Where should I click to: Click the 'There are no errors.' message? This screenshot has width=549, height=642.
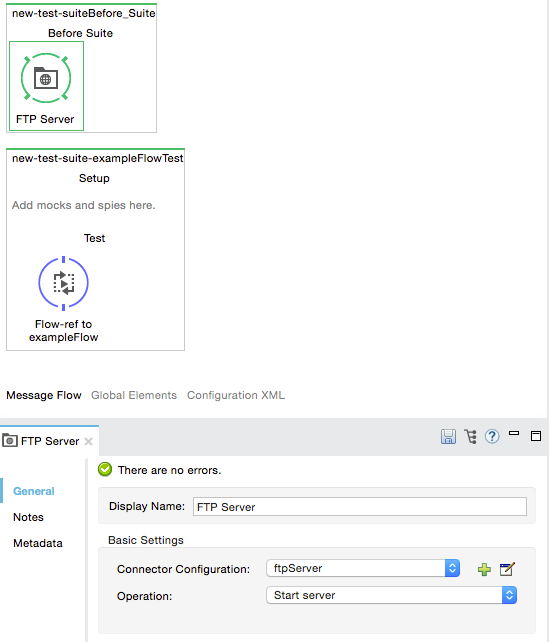pyautogui.click(x=169, y=470)
